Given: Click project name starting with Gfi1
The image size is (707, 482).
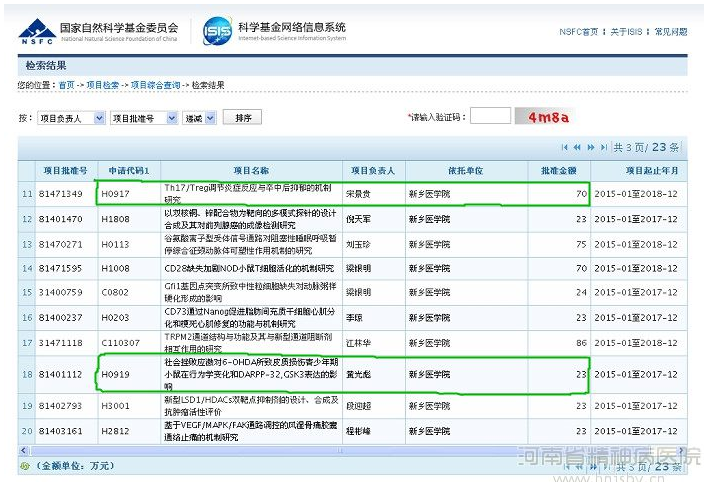Looking at the screenshot, I should click(250, 292).
